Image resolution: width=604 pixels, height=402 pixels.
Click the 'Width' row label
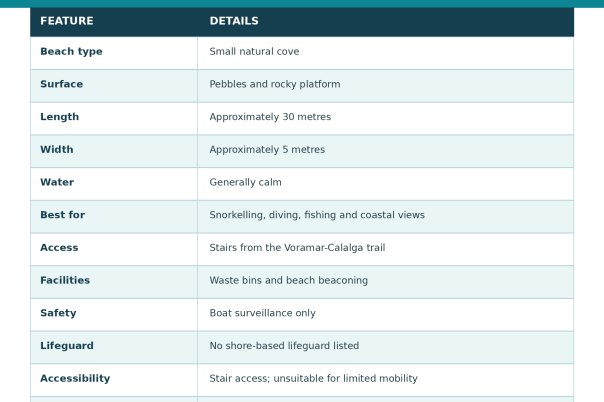[57, 149]
